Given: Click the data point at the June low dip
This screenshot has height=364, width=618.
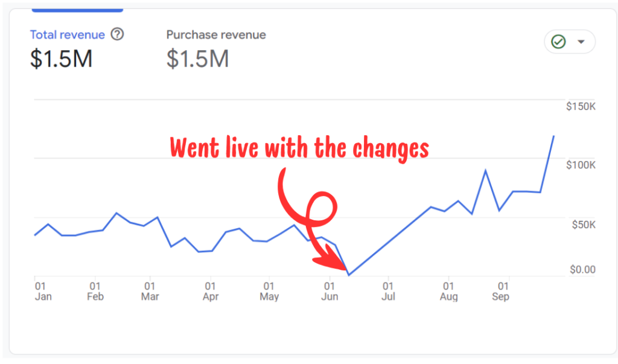Looking at the screenshot, I should pos(349,275).
